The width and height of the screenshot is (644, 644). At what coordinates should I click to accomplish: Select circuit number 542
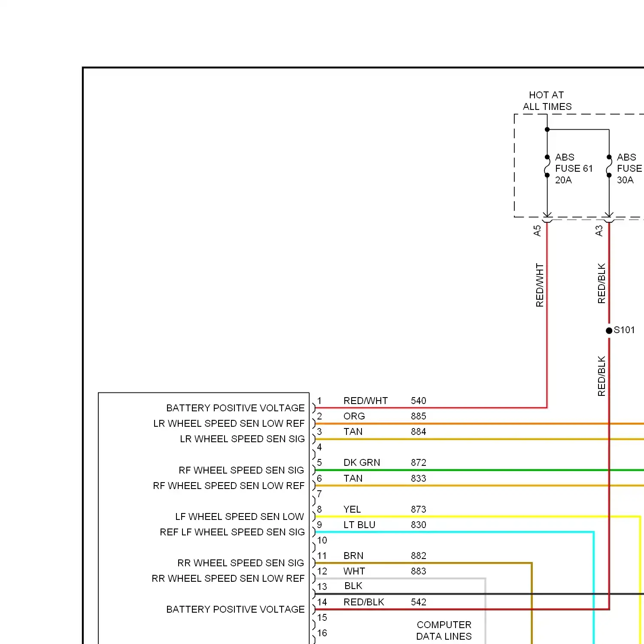tap(419, 602)
